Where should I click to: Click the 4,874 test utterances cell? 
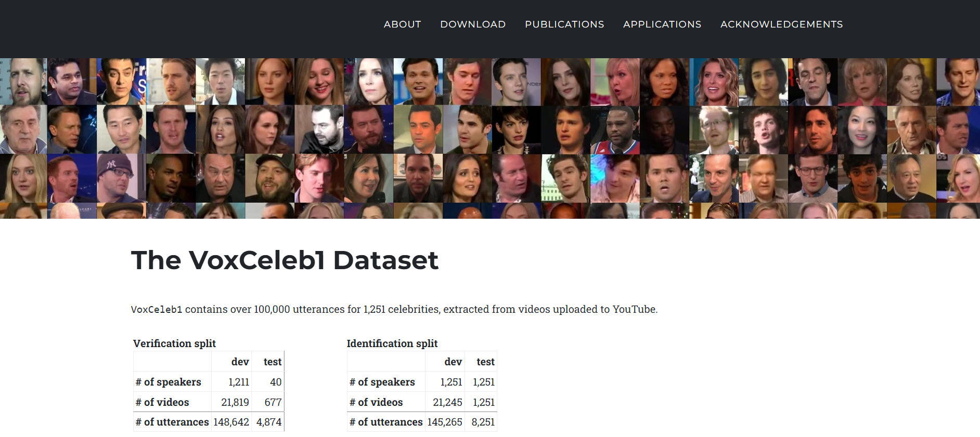(268, 422)
